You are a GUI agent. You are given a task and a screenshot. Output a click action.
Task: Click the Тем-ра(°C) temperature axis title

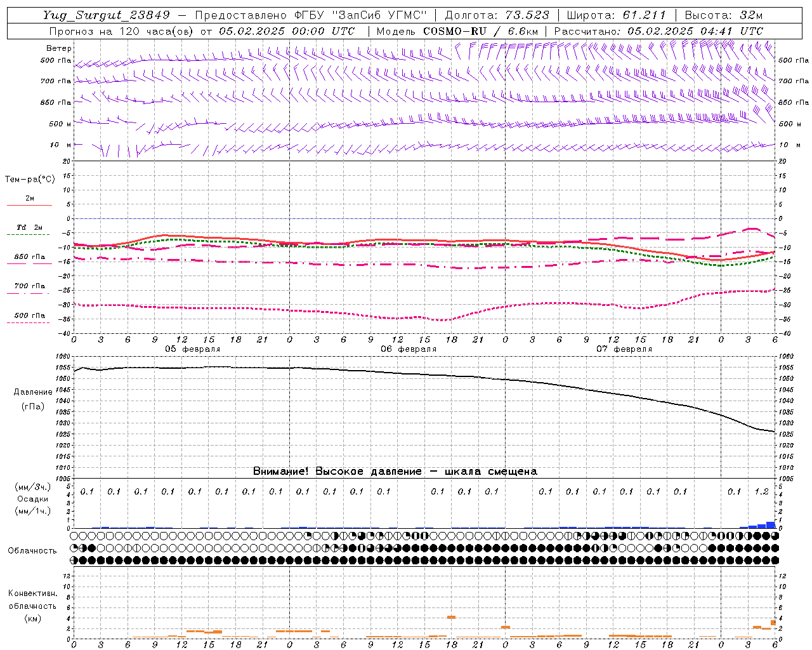30,180
